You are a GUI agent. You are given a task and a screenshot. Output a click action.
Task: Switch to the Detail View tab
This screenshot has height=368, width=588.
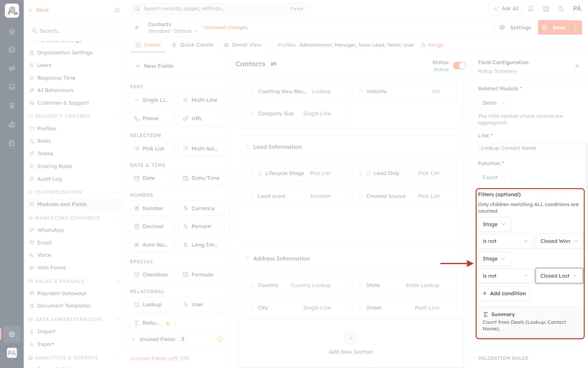(x=243, y=45)
